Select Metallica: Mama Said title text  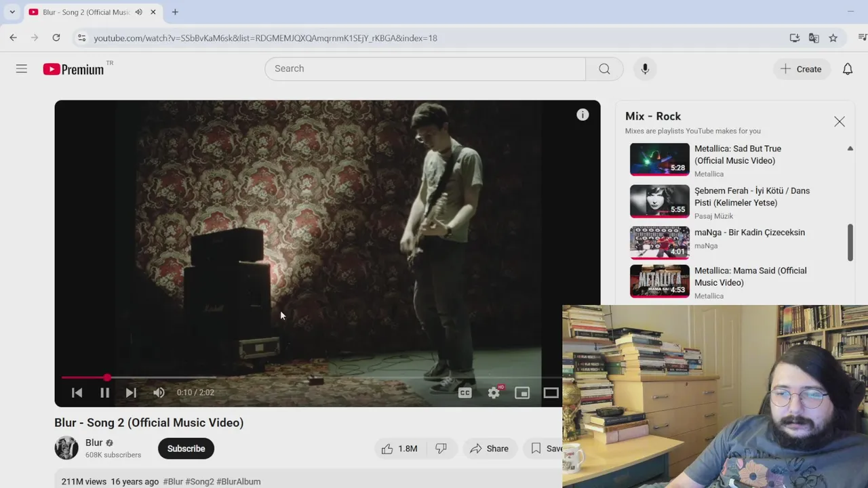(x=751, y=277)
